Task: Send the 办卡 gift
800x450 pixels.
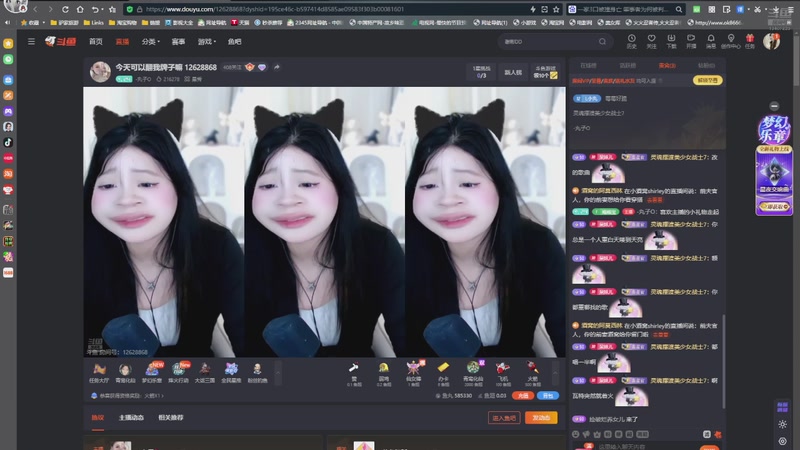Action: (x=443, y=374)
